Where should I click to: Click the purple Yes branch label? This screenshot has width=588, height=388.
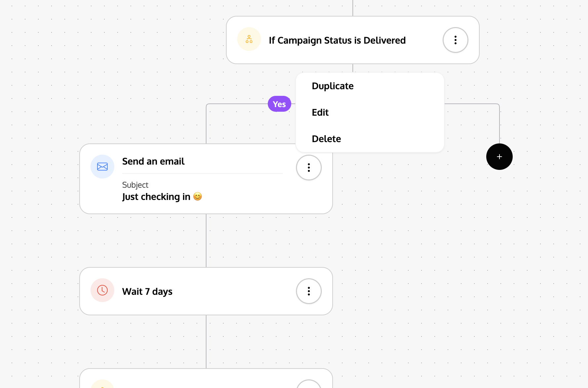(279, 104)
